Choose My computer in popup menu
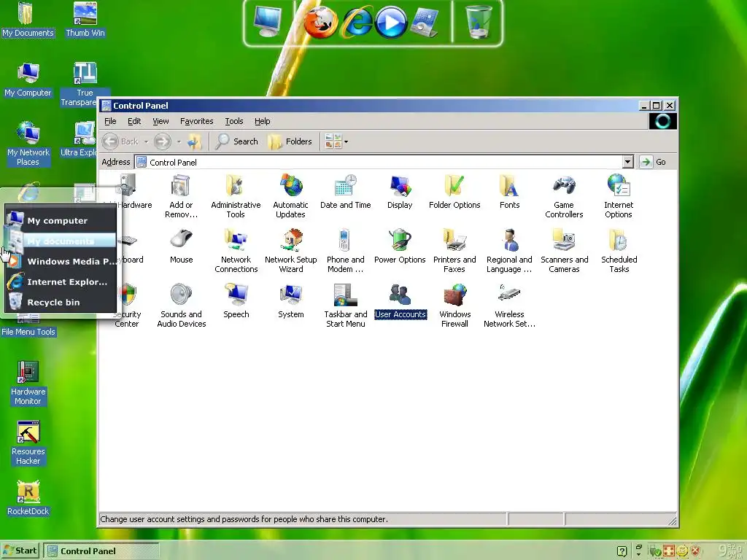Image resolution: width=747 pixels, height=560 pixels. [61, 220]
